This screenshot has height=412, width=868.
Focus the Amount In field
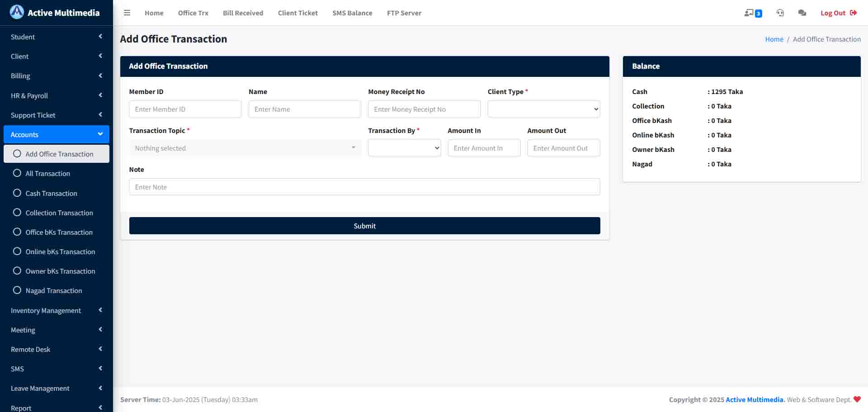click(x=484, y=148)
